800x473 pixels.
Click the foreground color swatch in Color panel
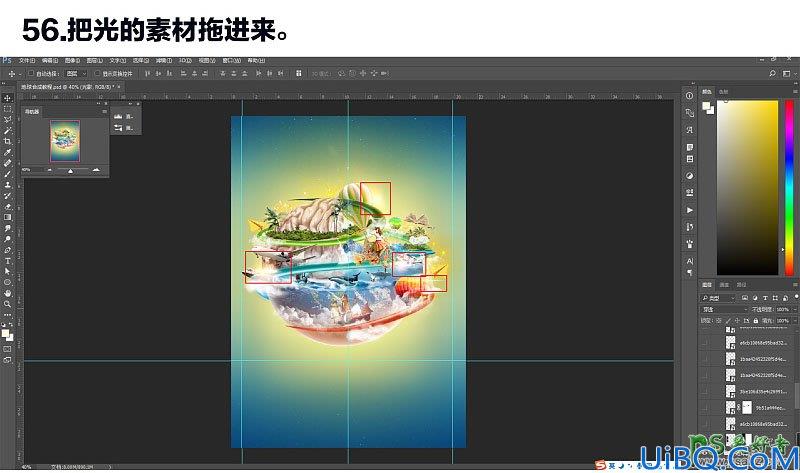click(x=706, y=106)
